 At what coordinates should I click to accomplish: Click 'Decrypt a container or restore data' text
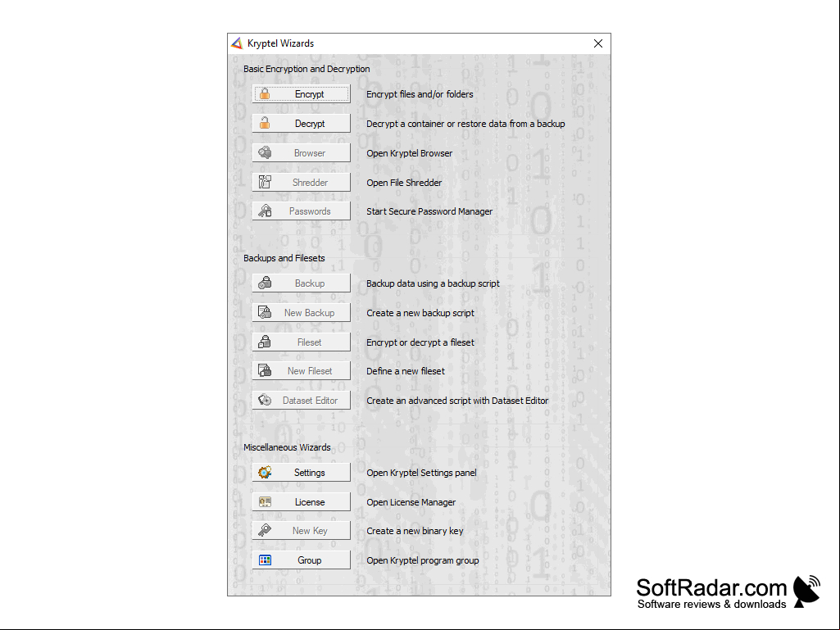coord(465,124)
